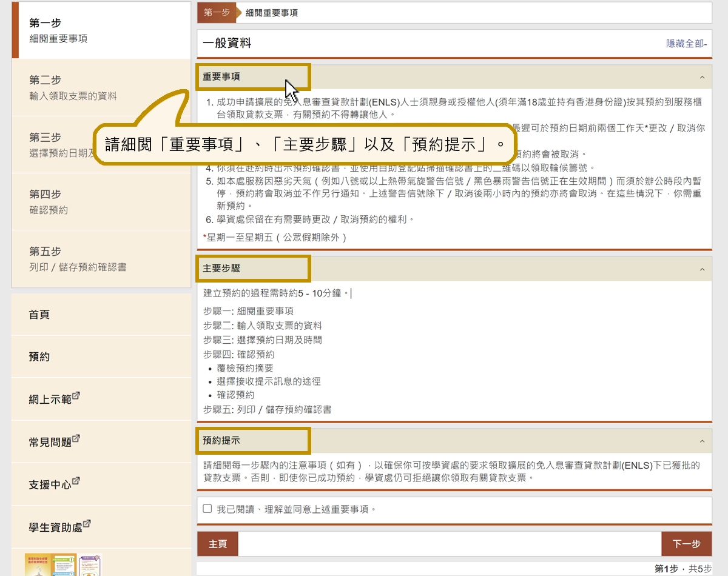The width and height of the screenshot is (728, 576).
Task: Click external link icon beside 學生資助處
Action: click(x=86, y=524)
